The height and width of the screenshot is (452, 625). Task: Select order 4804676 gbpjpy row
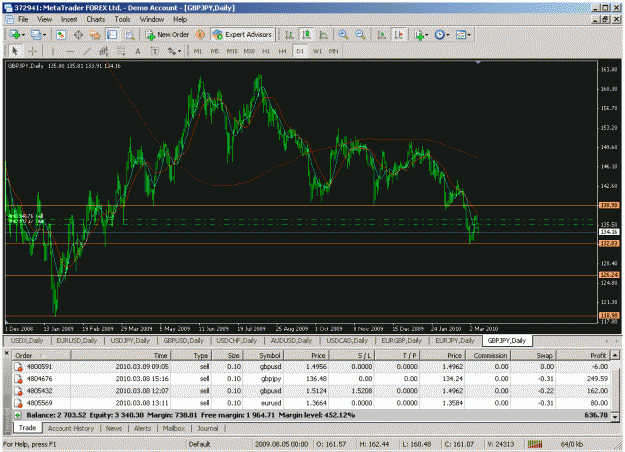tap(311, 379)
